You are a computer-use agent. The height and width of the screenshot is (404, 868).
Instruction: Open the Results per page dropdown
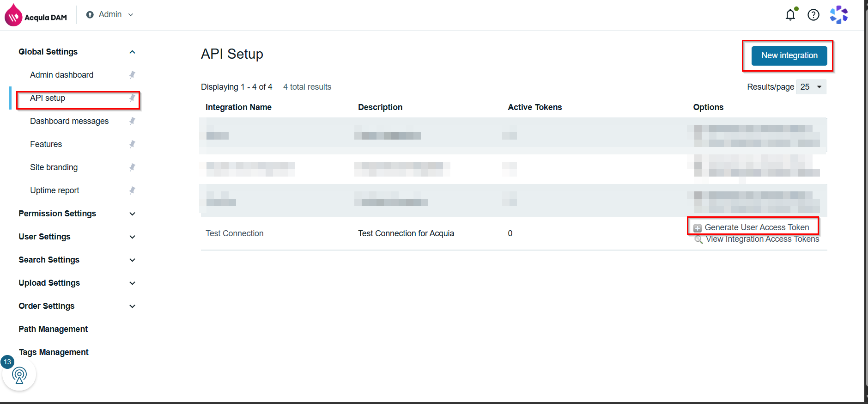tap(811, 87)
